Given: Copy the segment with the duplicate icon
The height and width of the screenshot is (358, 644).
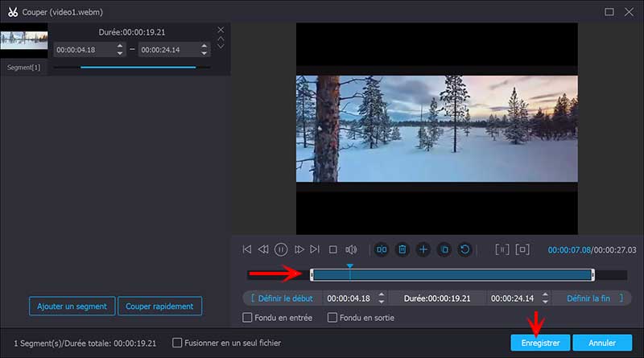Looking at the screenshot, I should [444, 250].
